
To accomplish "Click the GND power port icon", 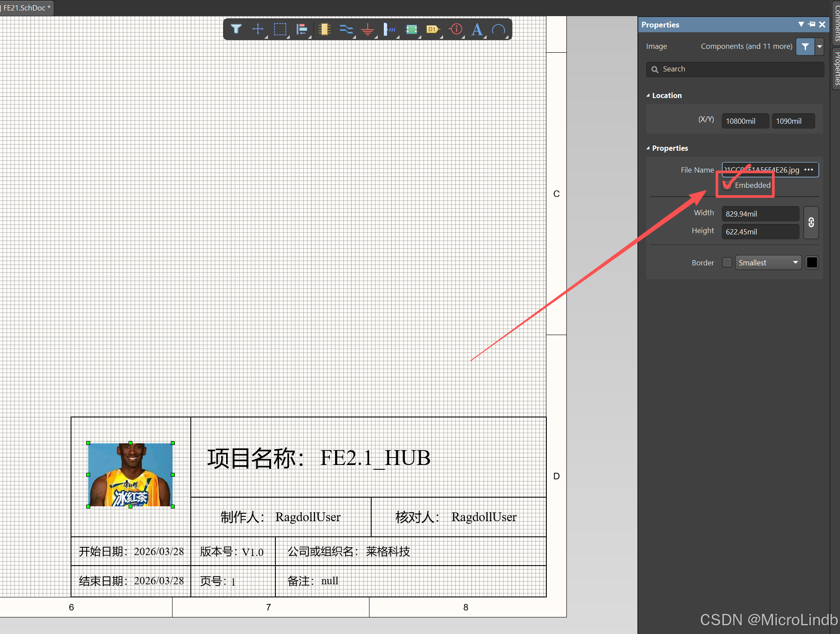I will tap(368, 29).
